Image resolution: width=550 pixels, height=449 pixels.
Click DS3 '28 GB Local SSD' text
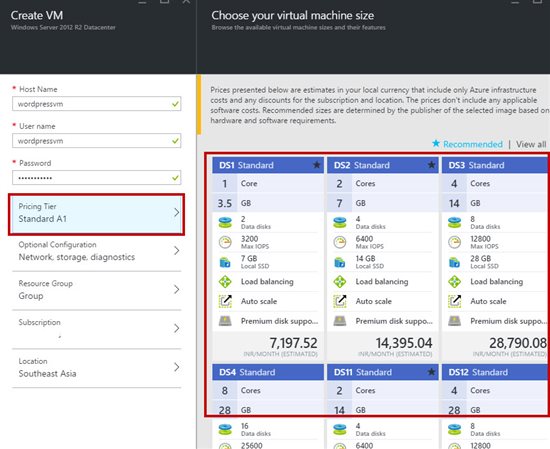point(484,262)
